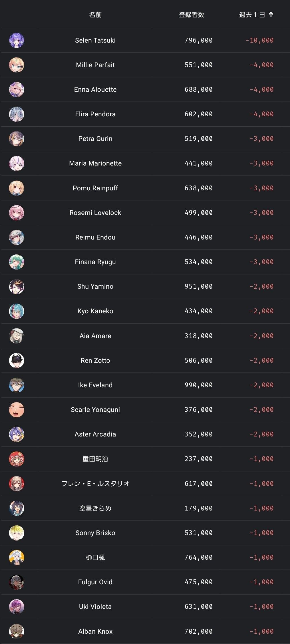This screenshot has height=644, width=290.
Task: Select the フレン・E・ルスタリオ name
Action: (95, 484)
